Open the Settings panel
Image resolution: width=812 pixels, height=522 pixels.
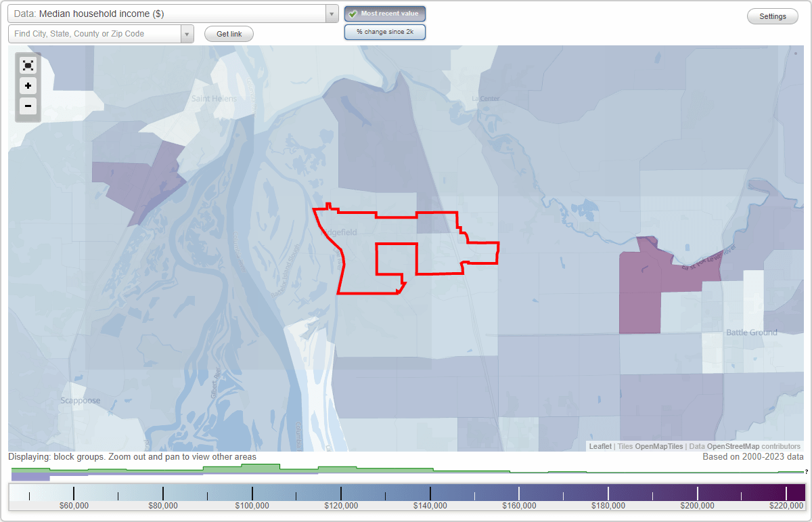click(x=772, y=16)
